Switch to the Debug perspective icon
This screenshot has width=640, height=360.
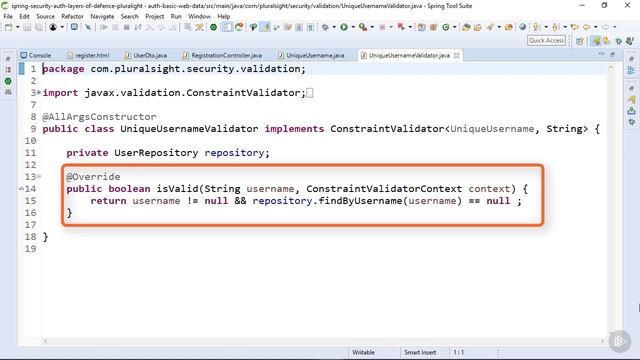click(619, 41)
